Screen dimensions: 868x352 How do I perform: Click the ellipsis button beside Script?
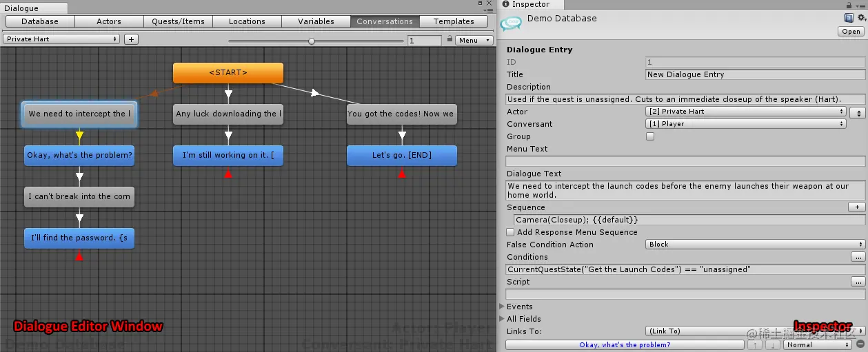858,282
